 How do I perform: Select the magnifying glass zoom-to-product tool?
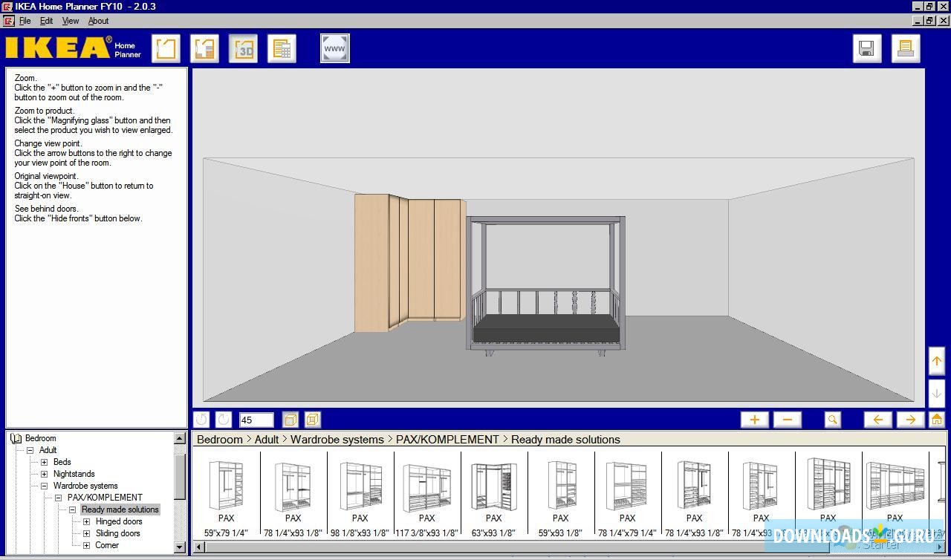[832, 420]
